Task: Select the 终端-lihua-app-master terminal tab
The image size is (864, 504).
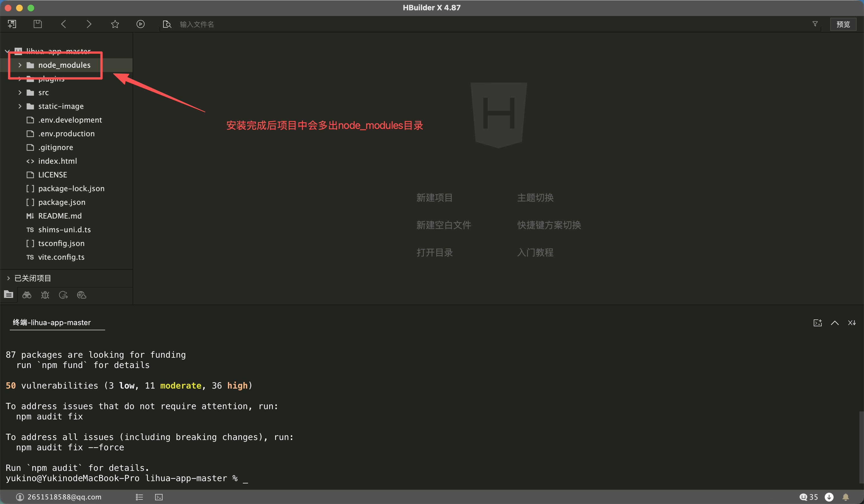Action: 52,323
